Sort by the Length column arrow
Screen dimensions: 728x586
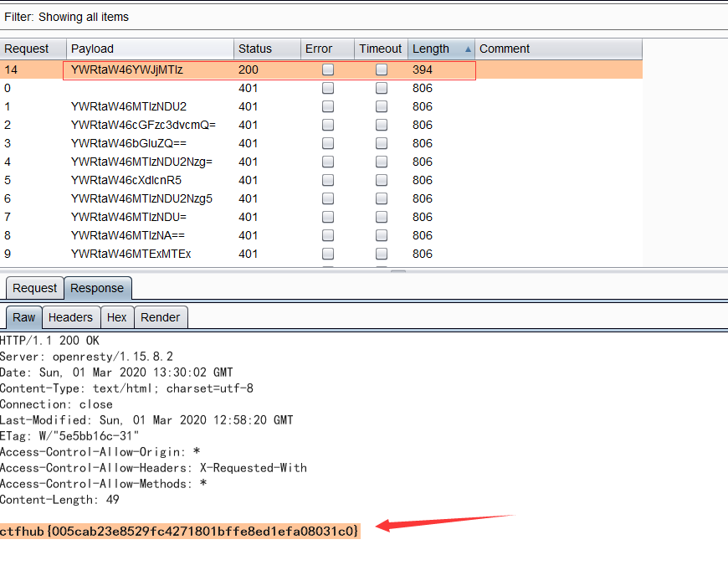coord(468,49)
